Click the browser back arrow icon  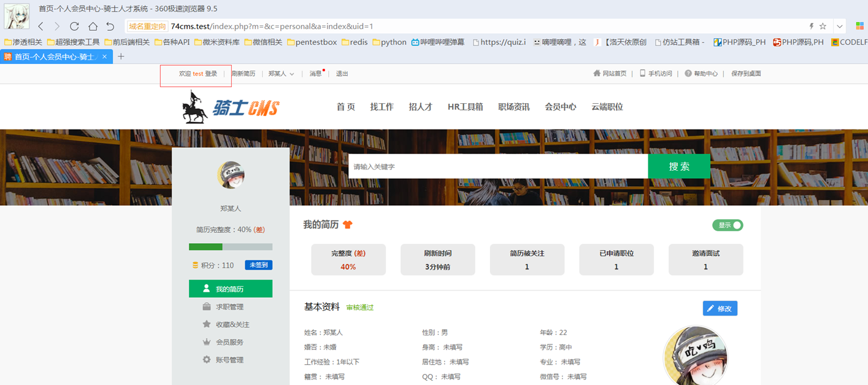pyautogui.click(x=41, y=26)
